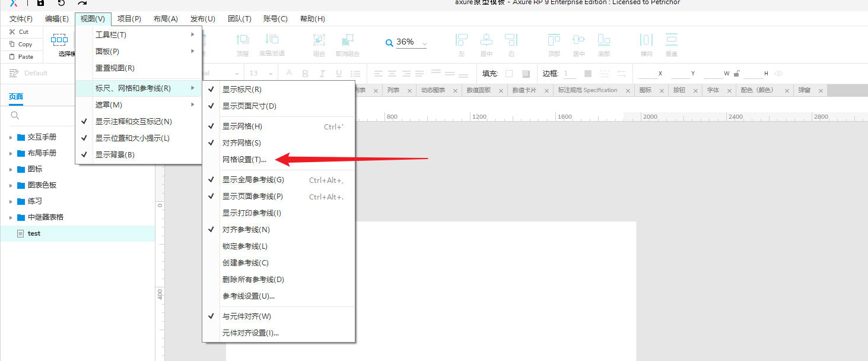Cut selection using the Cut button
The width and height of the screenshot is (868, 361).
pos(19,32)
